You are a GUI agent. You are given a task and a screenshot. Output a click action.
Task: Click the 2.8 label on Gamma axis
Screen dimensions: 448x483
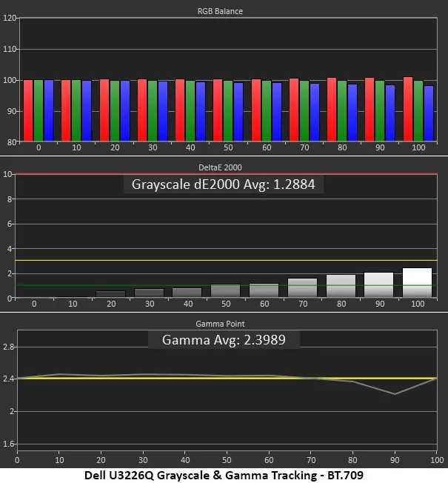[9, 347]
